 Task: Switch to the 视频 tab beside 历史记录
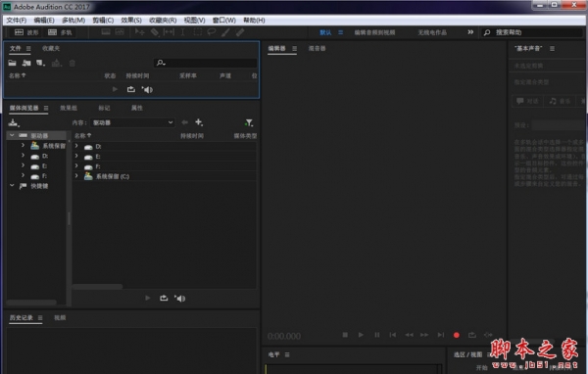coord(60,318)
